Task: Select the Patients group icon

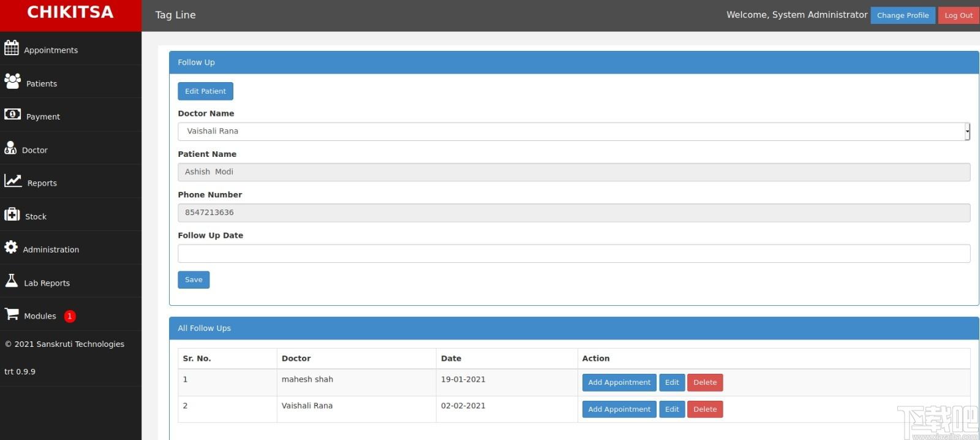Action: point(12,81)
